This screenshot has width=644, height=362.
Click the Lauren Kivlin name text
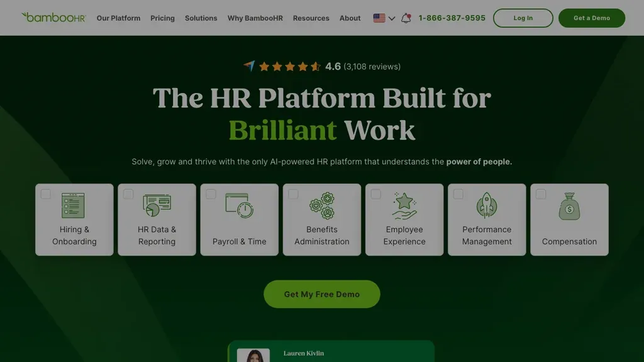pyautogui.click(x=304, y=353)
